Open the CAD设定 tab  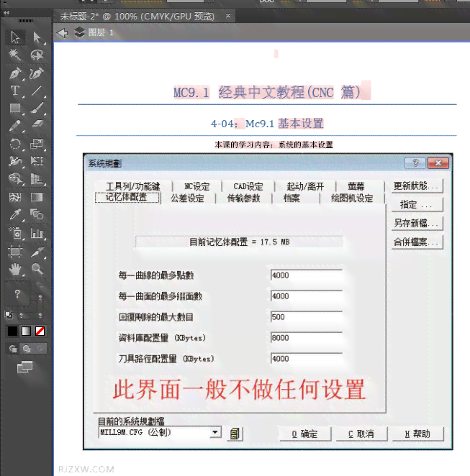(248, 186)
